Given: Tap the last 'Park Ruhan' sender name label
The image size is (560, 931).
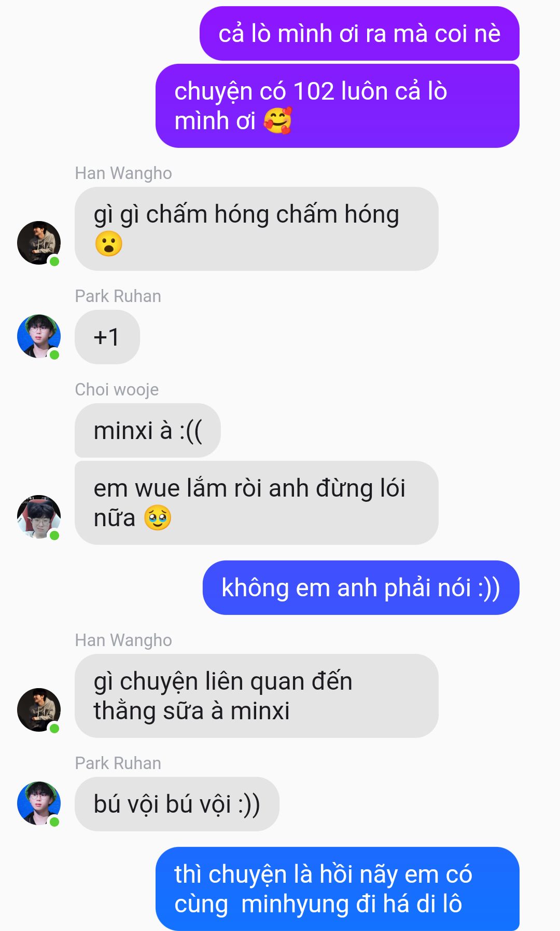Looking at the screenshot, I should click(x=118, y=763).
